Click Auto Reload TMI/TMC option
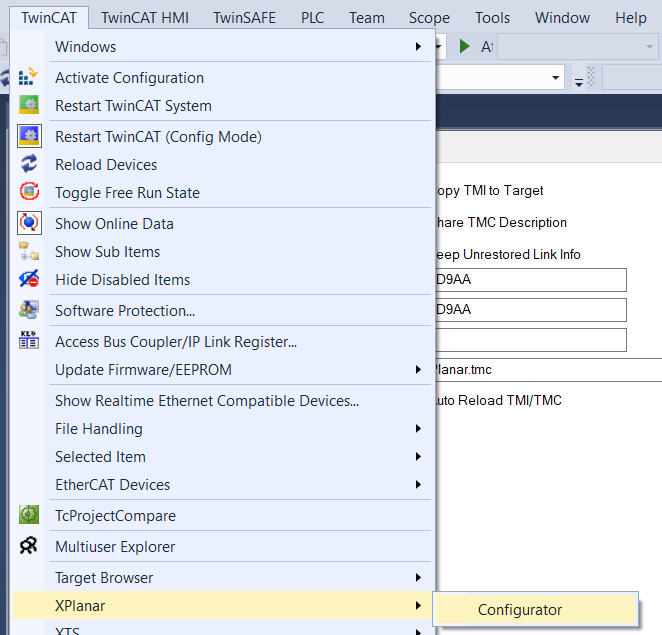Screen dimensions: 662x635 499,400
